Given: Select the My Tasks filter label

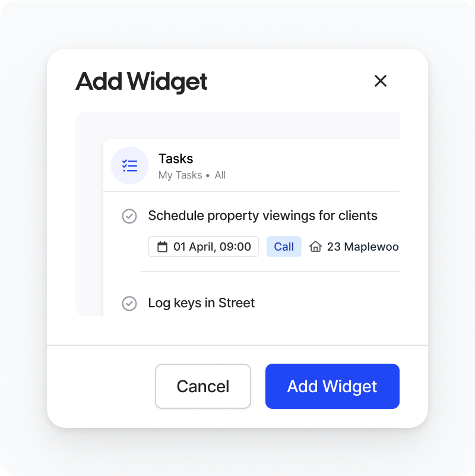Looking at the screenshot, I should point(180,175).
